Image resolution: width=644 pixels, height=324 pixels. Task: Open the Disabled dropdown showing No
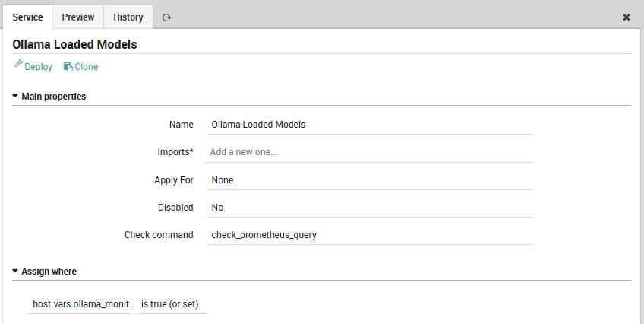point(369,208)
